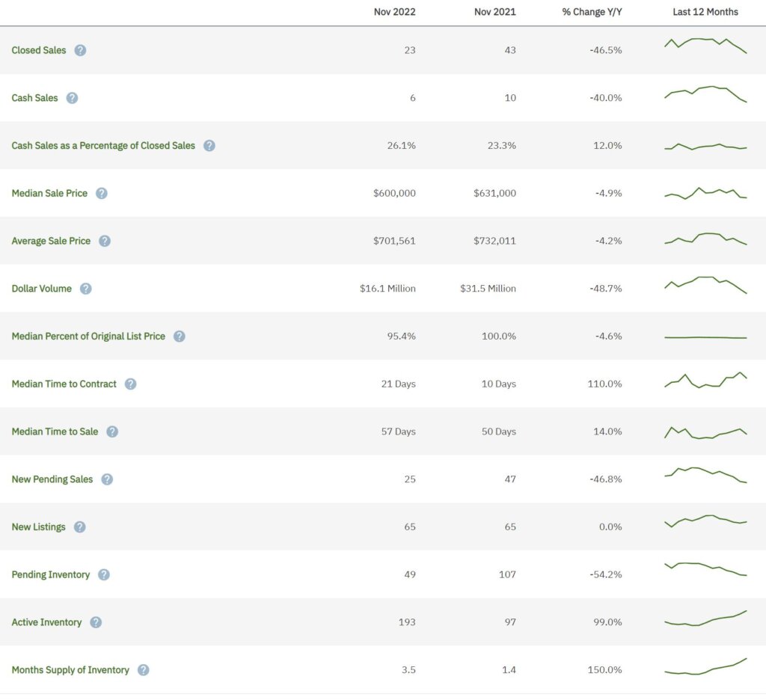Select the 26.1% value
This screenshot has height=700, width=766.
[x=401, y=146]
